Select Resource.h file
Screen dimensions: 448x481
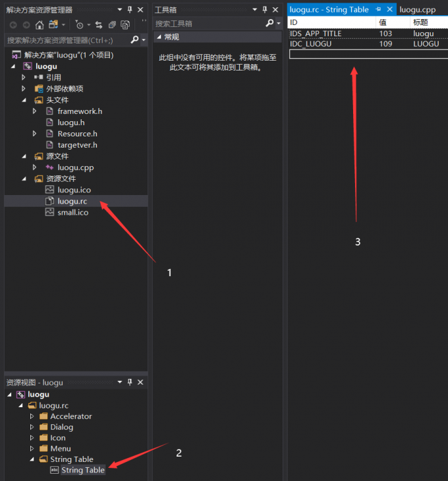(x=77, y=134)
